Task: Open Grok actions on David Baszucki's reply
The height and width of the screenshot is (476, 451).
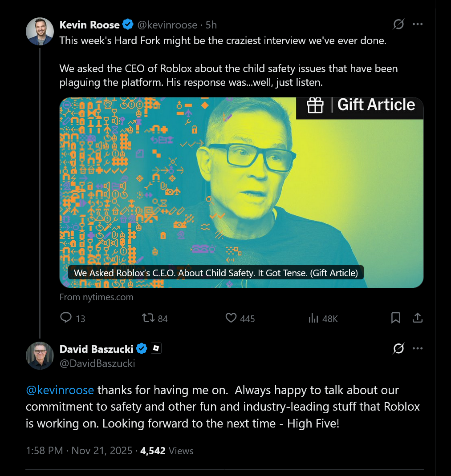Action: (398, 349)
